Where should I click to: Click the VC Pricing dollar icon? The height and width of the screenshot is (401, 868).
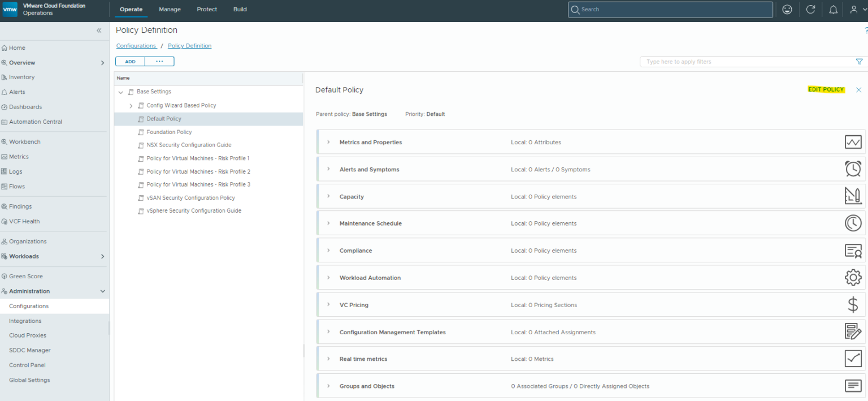coord(853,305)
